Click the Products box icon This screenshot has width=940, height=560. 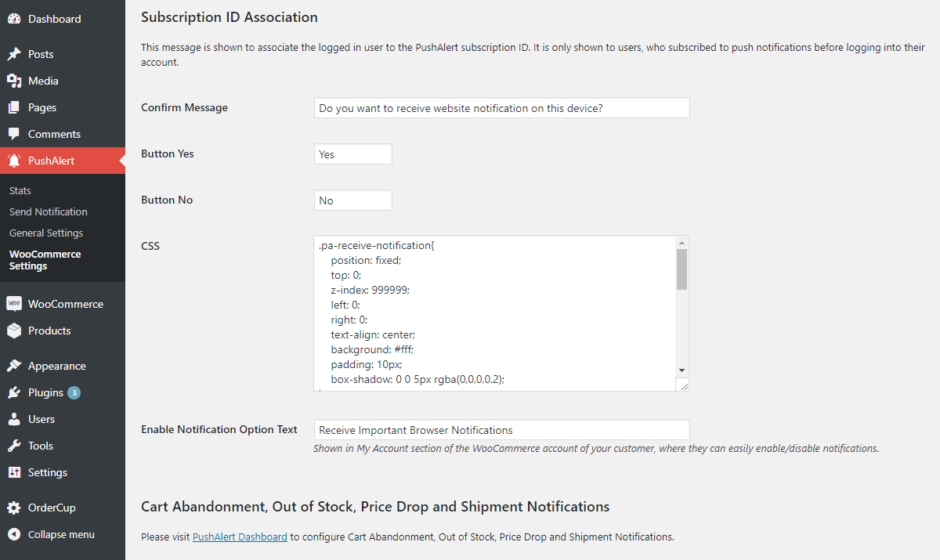tap(14, 331)
